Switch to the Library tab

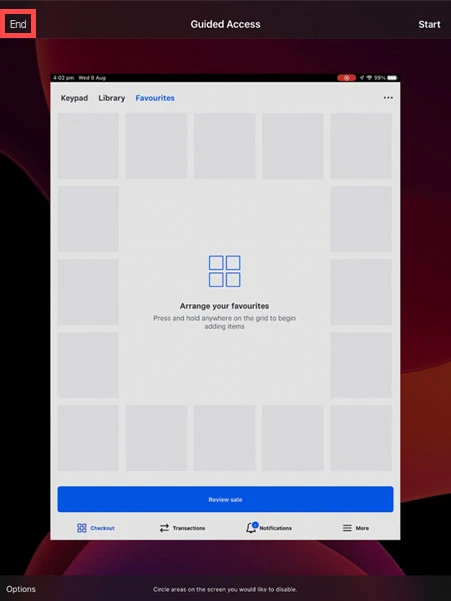click(x=112, y=98)
